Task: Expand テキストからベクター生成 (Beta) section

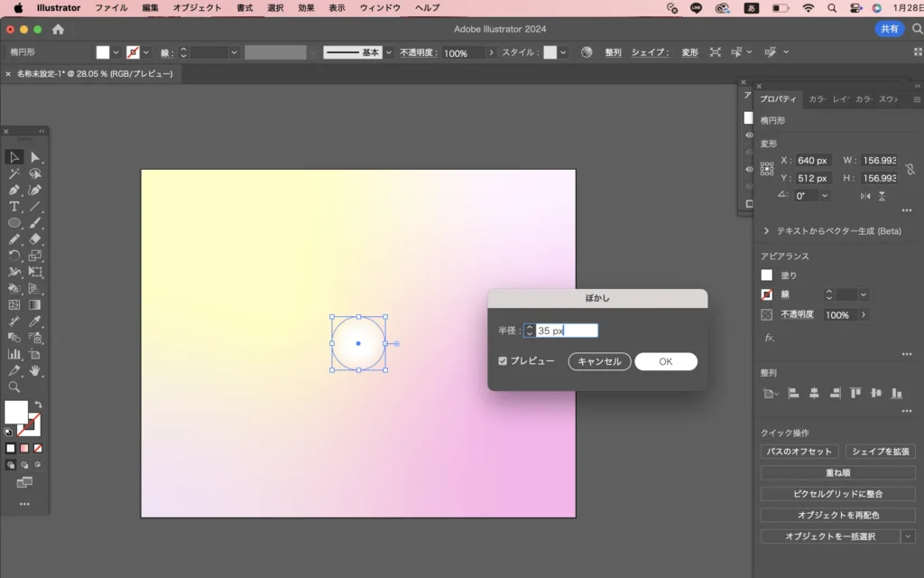Action: (766, 231)
